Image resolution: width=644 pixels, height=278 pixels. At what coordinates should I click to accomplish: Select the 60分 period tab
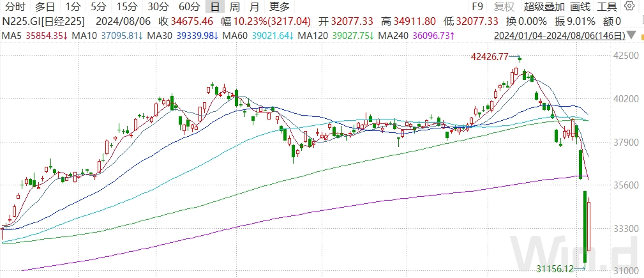[x=189, y=7]
